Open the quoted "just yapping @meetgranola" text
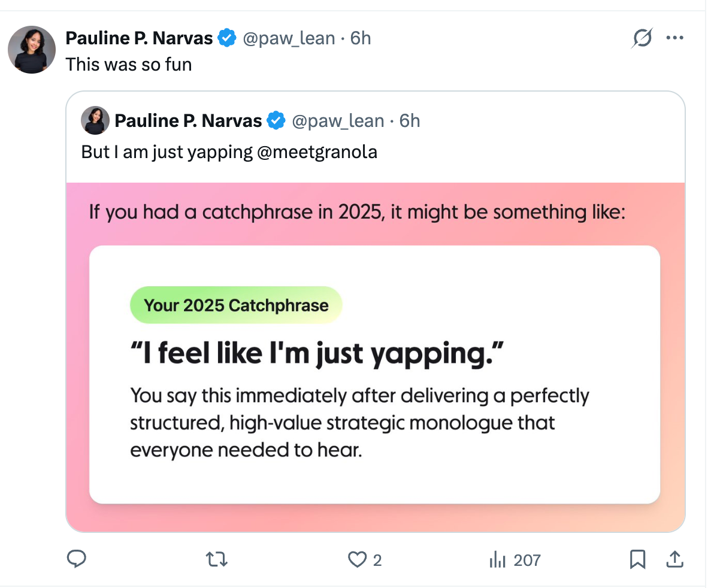708x588 pixels. pos(229,152)
